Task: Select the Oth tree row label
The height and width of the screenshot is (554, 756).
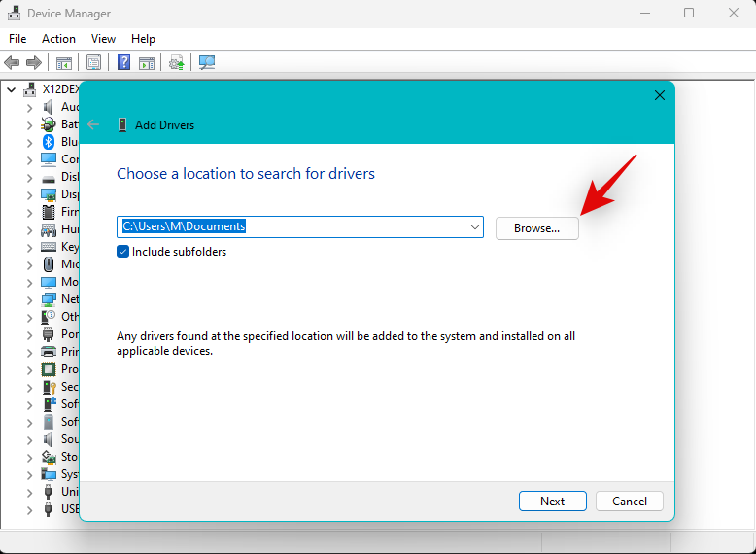Action: point(69,317)
